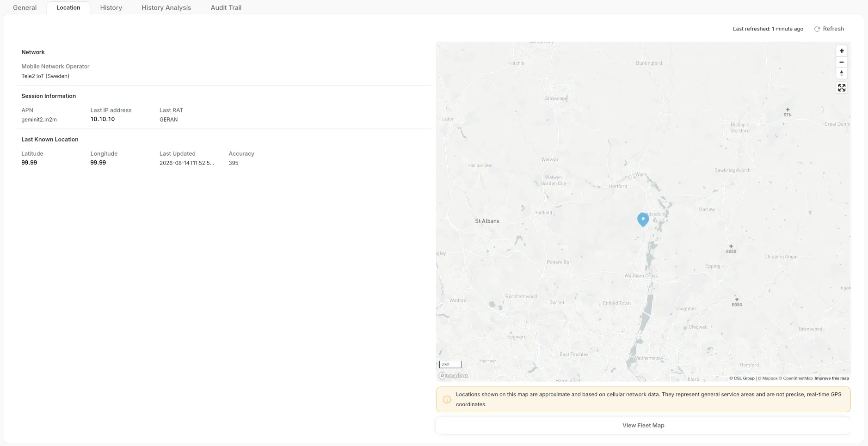
Task: Reset map bearing to north
Action: click(x=842, y=73)
